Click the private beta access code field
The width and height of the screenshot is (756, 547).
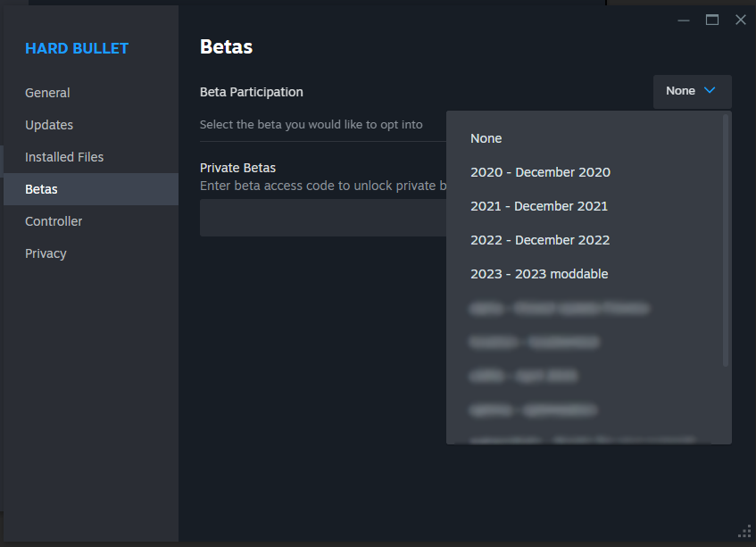323,218
